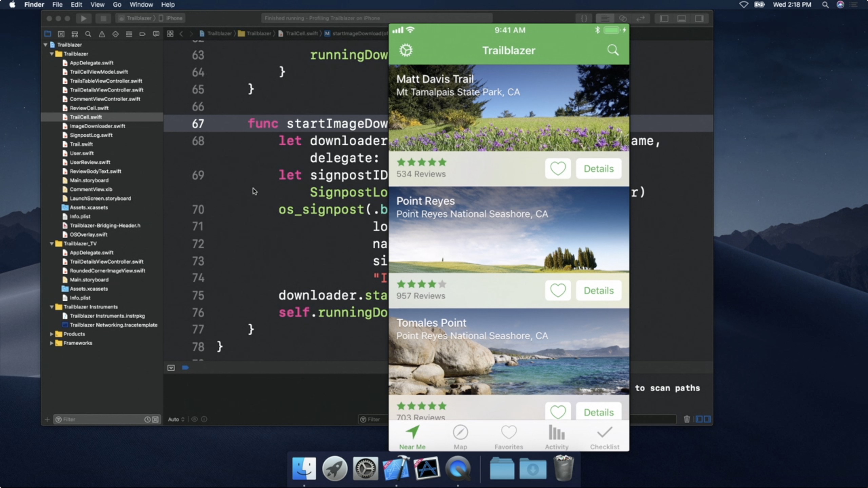Viewport: 868px width, 488px height.
Task: Click Xcode Run play button
Action: 83,18
